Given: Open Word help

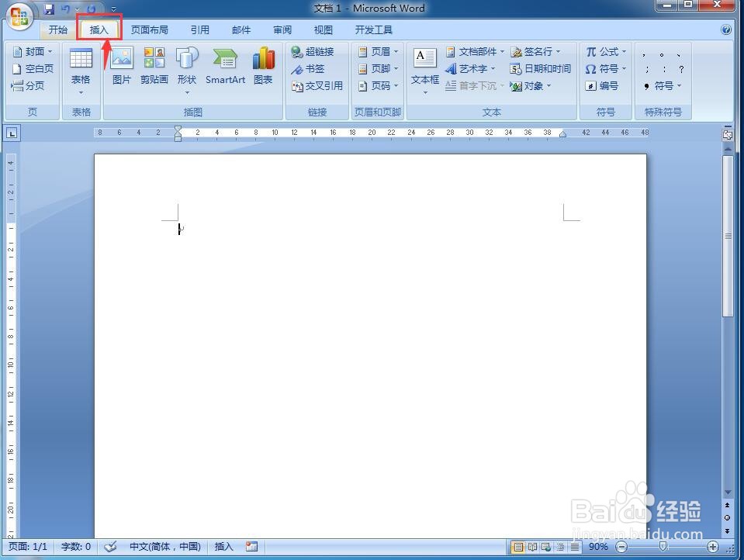Looking at the screenshot, I should click(726, 29).
